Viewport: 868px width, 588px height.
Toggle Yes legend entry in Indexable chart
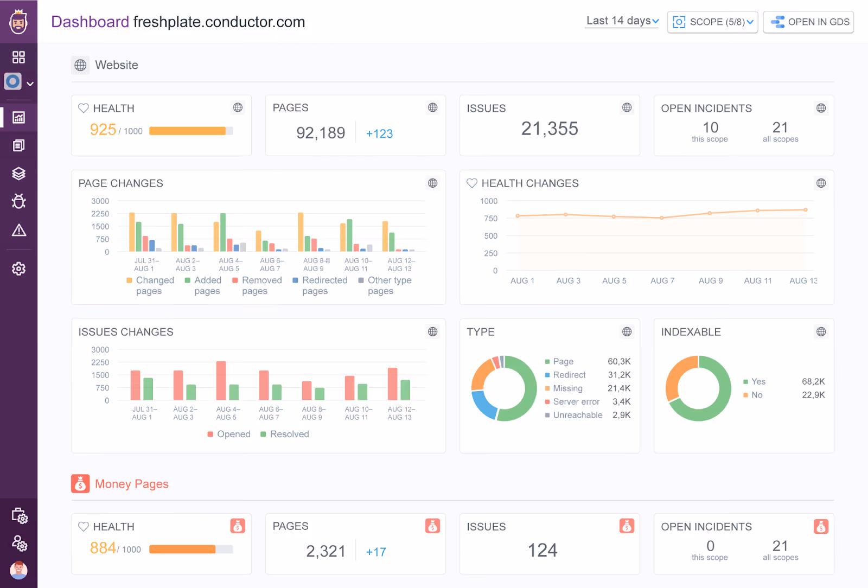point(755,381)
